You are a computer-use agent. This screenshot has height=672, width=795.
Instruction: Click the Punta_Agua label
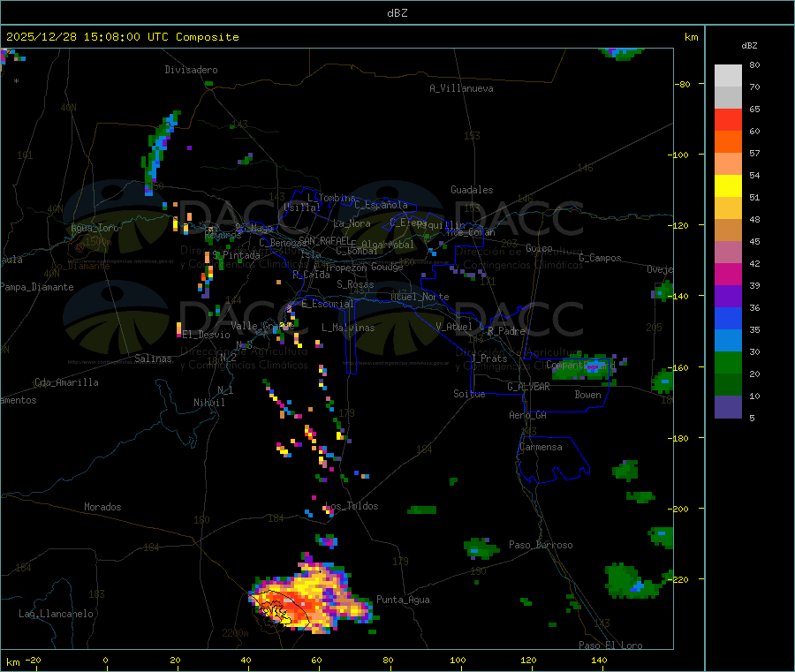point(403,600)
